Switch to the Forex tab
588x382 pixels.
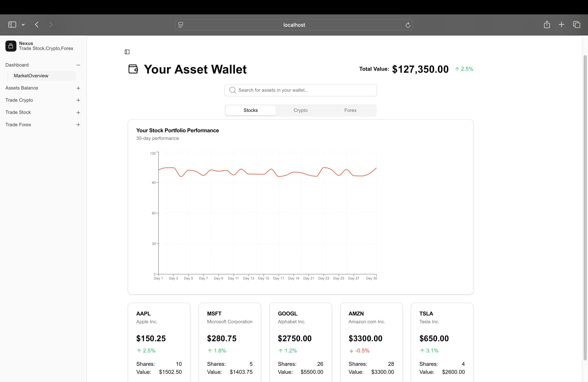click(350, 110)
